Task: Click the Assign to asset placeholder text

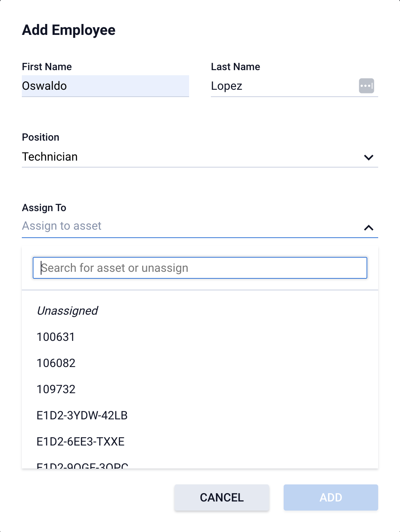Action: coord(61,226)
